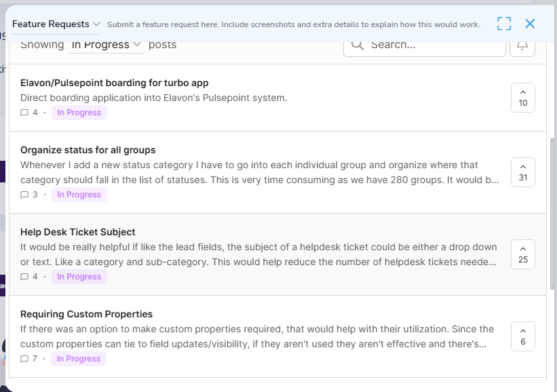Image resolution: width=557 pixels, height=392 pixels.
Task: Open the In Progress filter dropdown
Action: coord(107,45)
